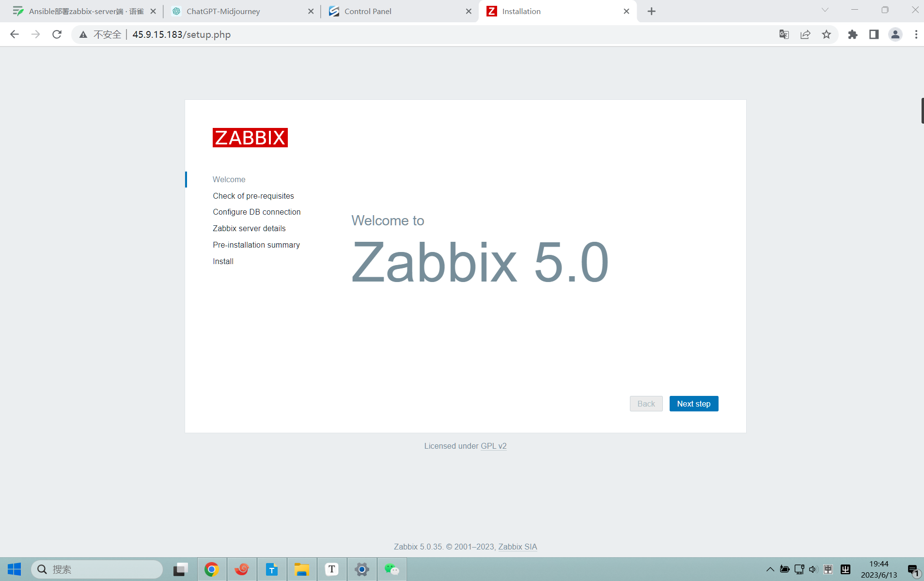This screenshot has height=581, width=924.
Task: Close the Installation tab
Action: point(626,11)
